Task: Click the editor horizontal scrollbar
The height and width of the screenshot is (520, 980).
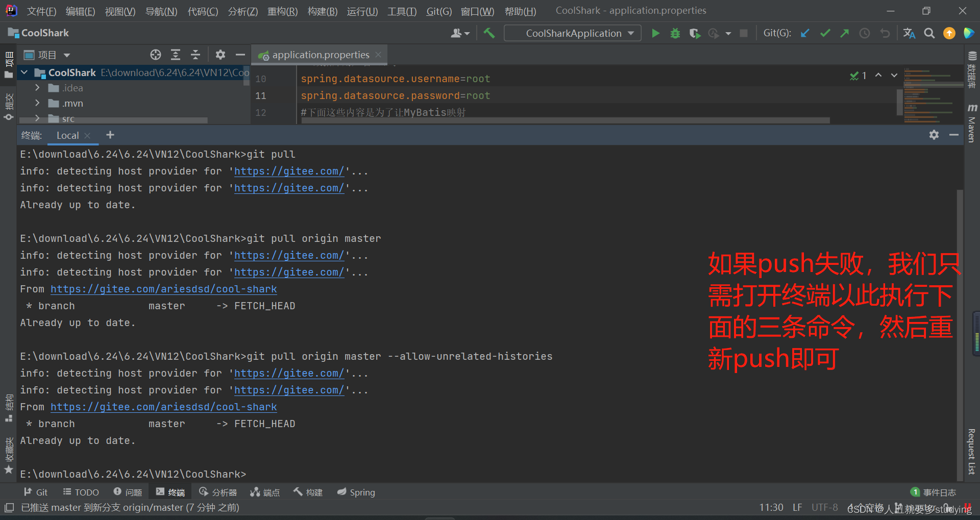Action: (x=566, y=120)
